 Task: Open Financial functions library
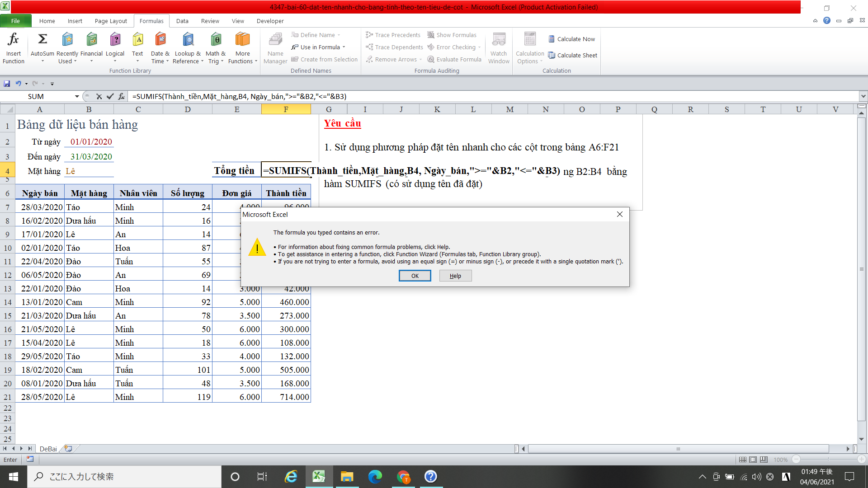tap(91, 48)
